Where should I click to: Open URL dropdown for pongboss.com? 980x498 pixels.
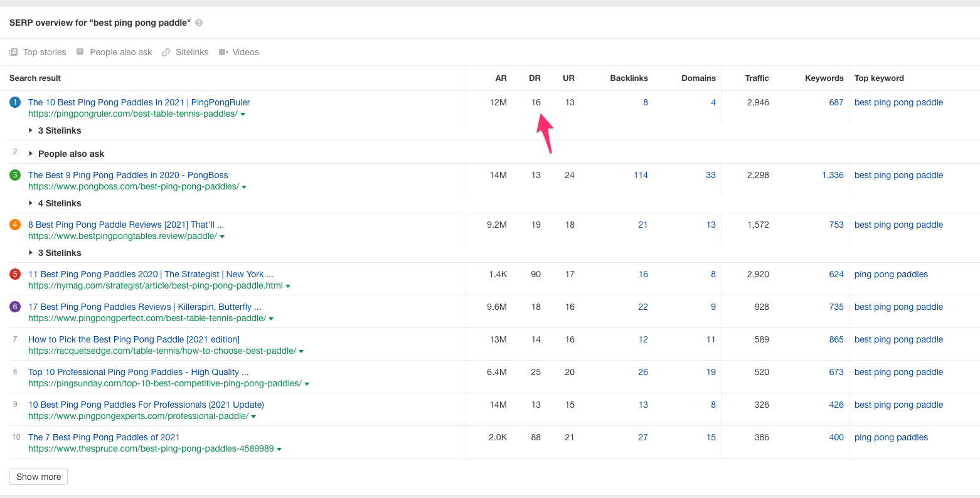click(244, 187)
